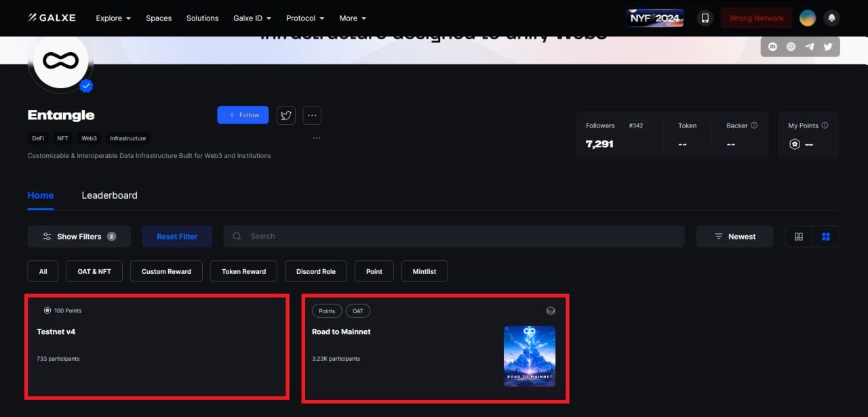The height and width of the screenshot is (417, 868).
Task: Switch to list layout view
Action: [x=799, y=237]
